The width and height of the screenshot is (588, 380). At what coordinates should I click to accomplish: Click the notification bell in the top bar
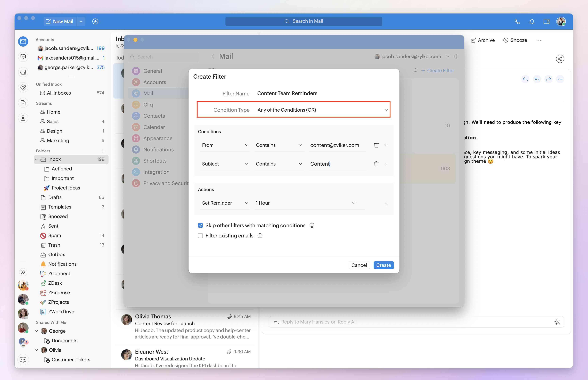[x=532, y=21]
